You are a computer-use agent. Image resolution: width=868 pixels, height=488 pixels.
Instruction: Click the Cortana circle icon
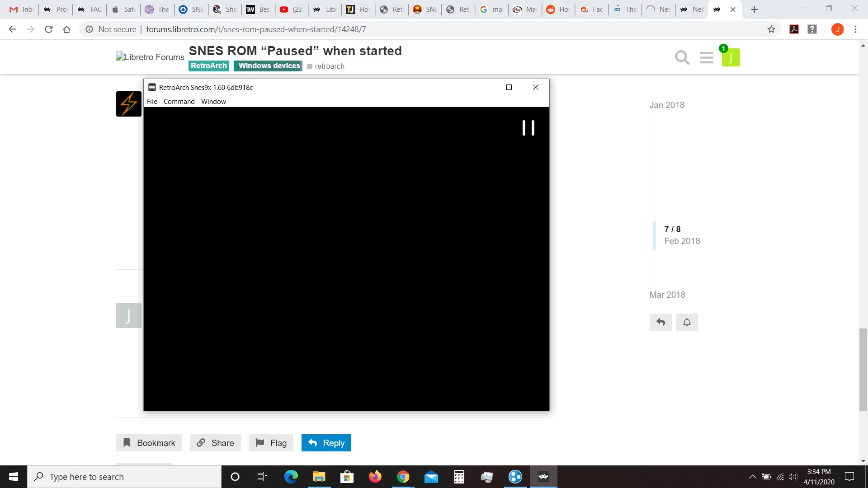point(235,477)
